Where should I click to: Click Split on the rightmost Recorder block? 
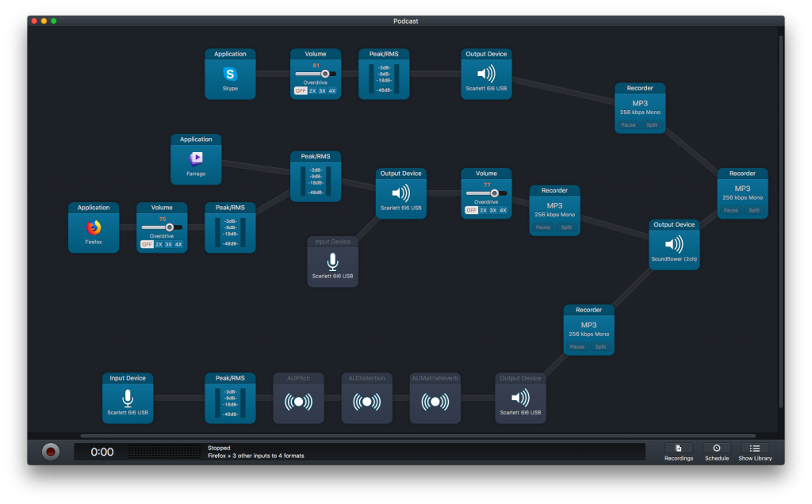(755, 211)
